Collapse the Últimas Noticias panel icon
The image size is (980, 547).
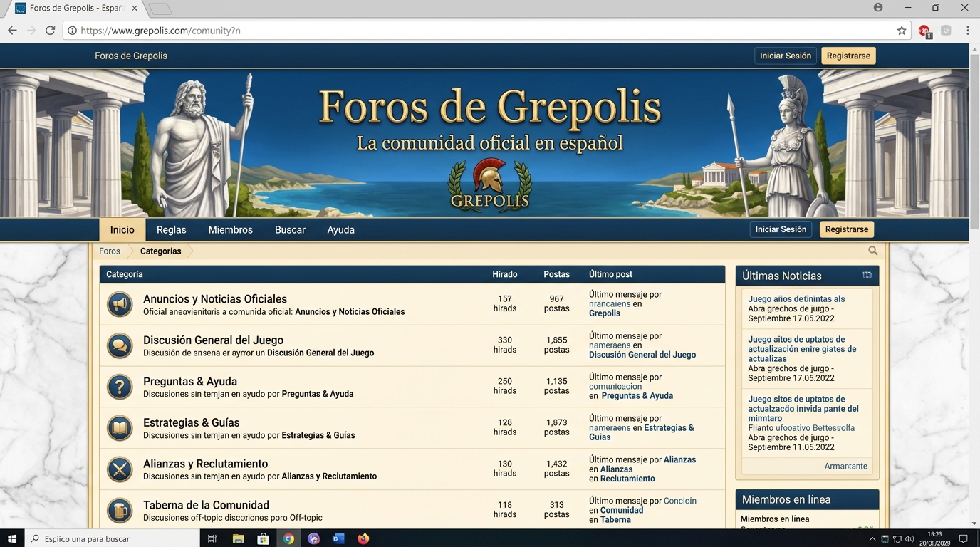coord(867,275)
